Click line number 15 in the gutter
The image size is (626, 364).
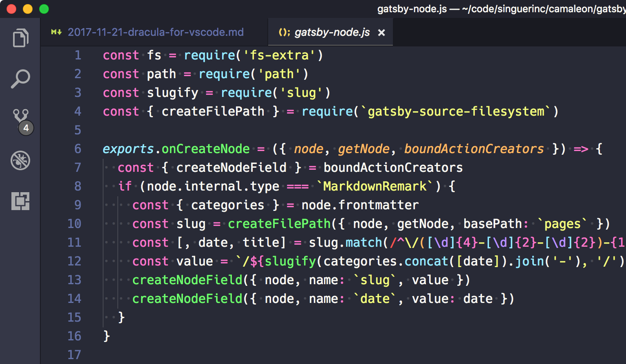(74, 317)
